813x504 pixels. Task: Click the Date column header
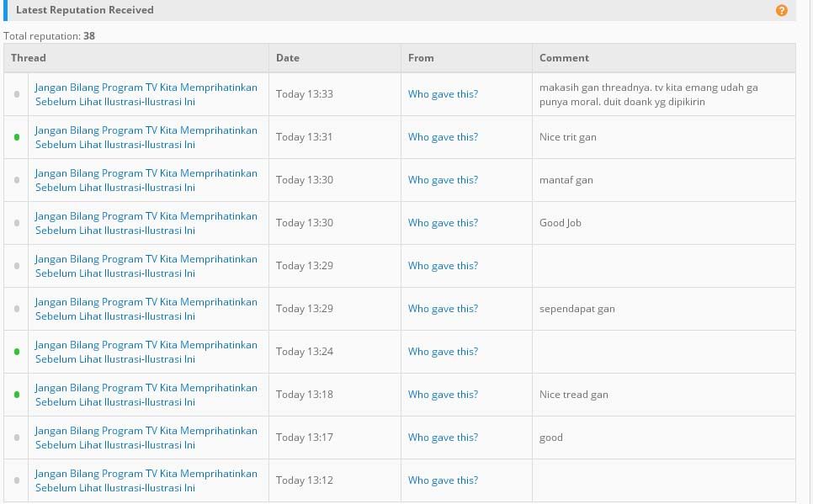pos(288,58)
